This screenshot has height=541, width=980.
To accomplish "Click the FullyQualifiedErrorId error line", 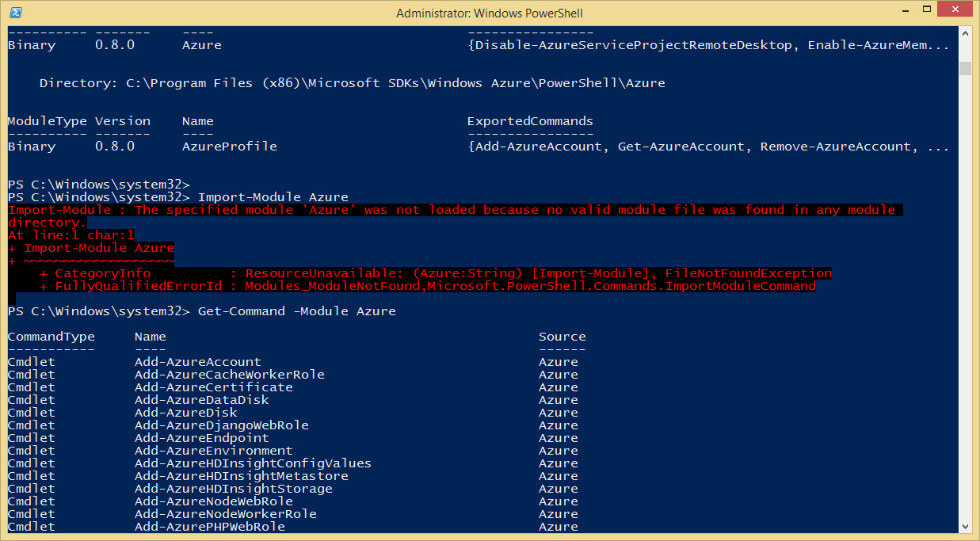I will click(x=428, y=286).
